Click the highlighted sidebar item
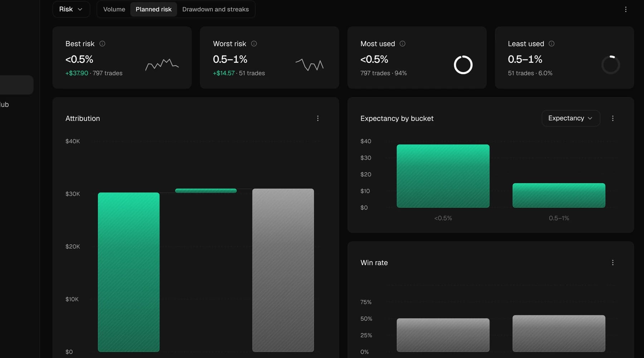 [16, 85]
